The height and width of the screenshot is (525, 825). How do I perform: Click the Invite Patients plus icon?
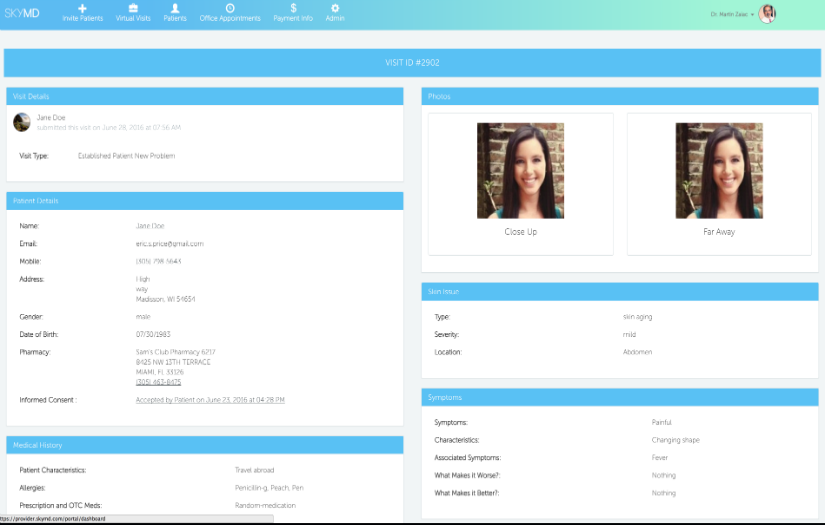pos(82,8)
